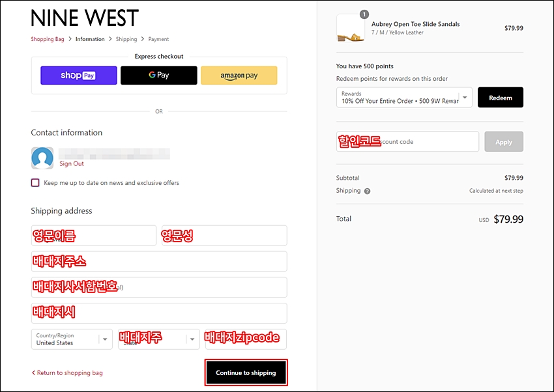The height and width of the screenshot is (392, 554).
Task: Open the Country/Region dropdown
Action: pyautogui.click(x=72, y=339)
